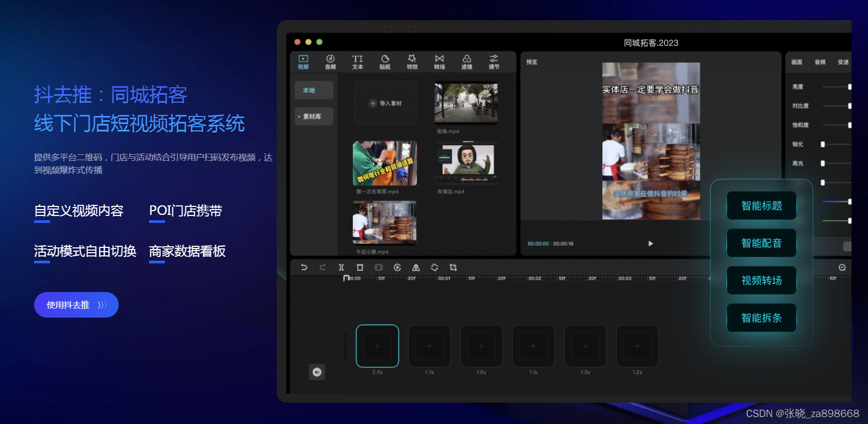Click the timeline playhead at 00:00
The width and height of the screenshot is (868, 424).
coord(346,278)
